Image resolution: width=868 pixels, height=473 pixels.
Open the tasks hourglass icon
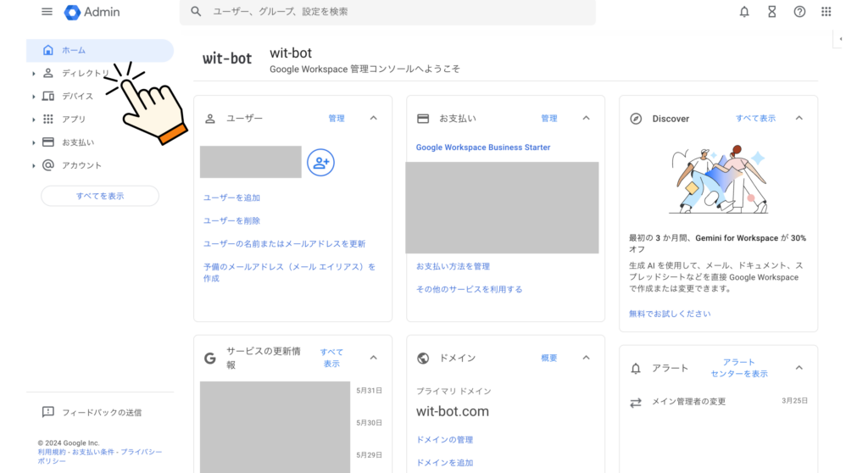point(771,12)
